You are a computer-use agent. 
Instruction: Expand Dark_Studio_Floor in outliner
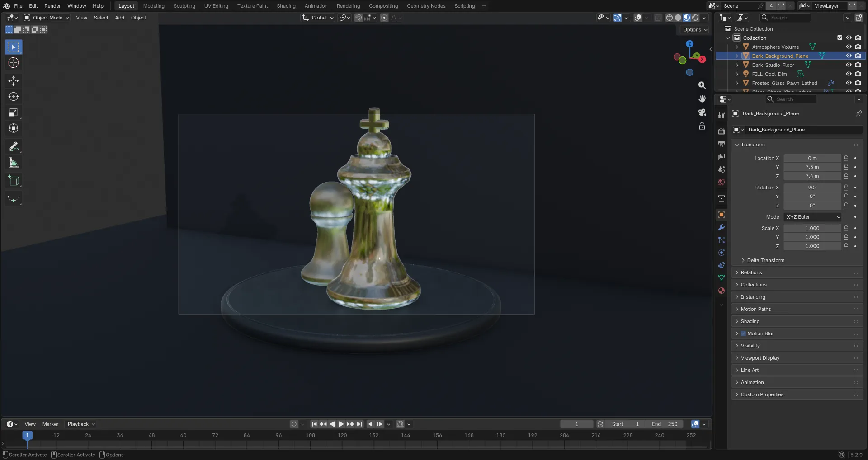(737, 65)
